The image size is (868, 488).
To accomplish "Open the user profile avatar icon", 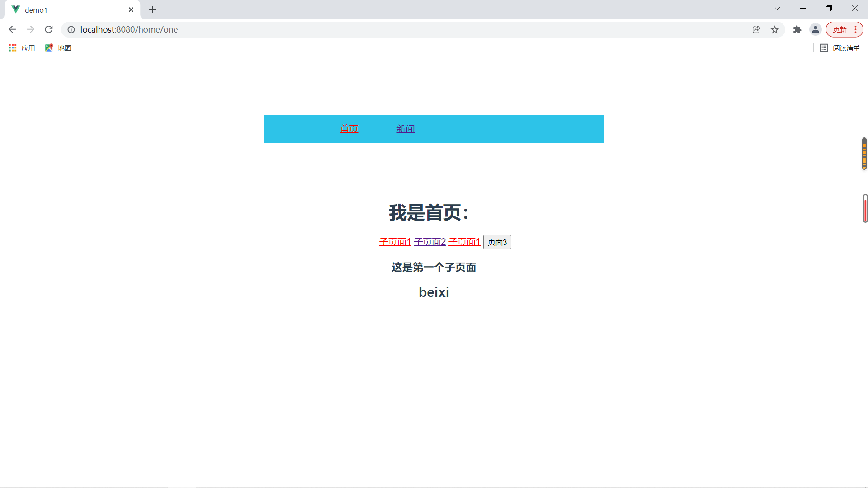I will (816, 29).
